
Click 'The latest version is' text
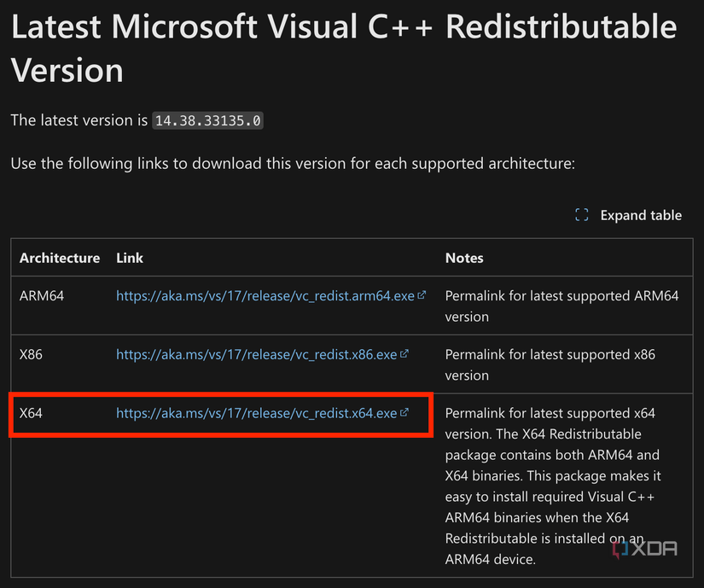coord(79,120)
